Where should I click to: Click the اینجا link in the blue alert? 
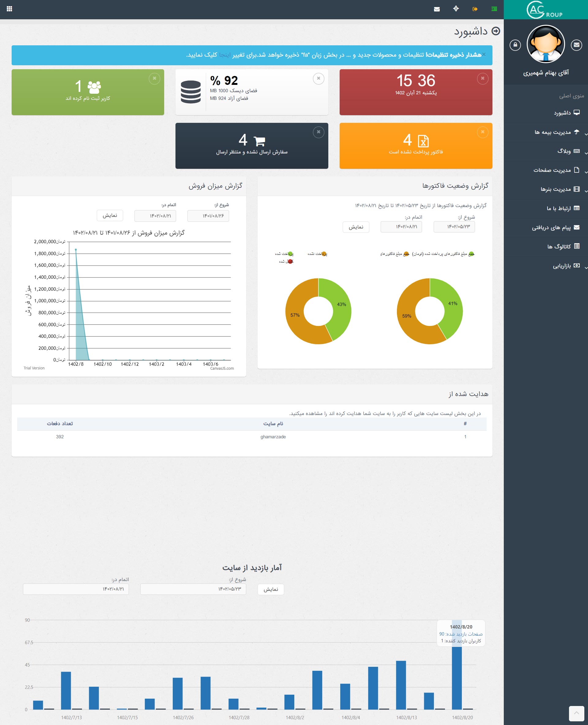pos(224,55)
